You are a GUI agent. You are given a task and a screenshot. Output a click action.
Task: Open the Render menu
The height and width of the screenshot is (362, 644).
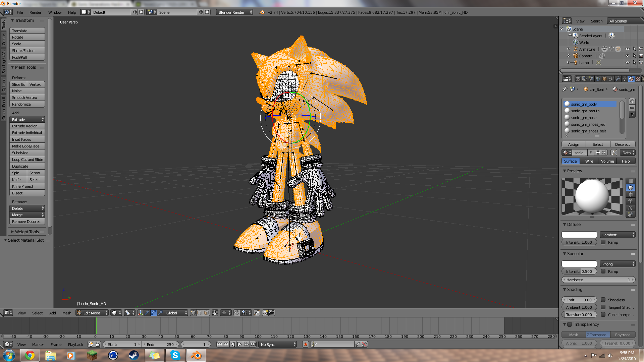(x=35, y=12)
